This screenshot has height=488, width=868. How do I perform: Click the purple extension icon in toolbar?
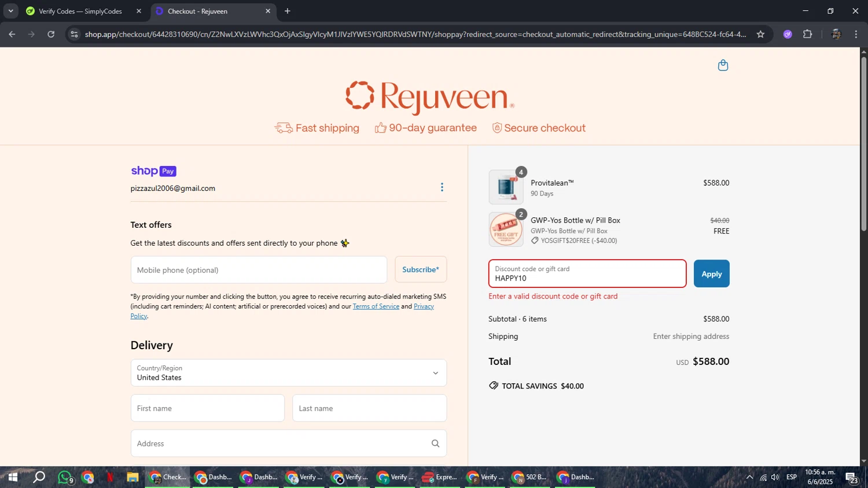coord(788,34)
